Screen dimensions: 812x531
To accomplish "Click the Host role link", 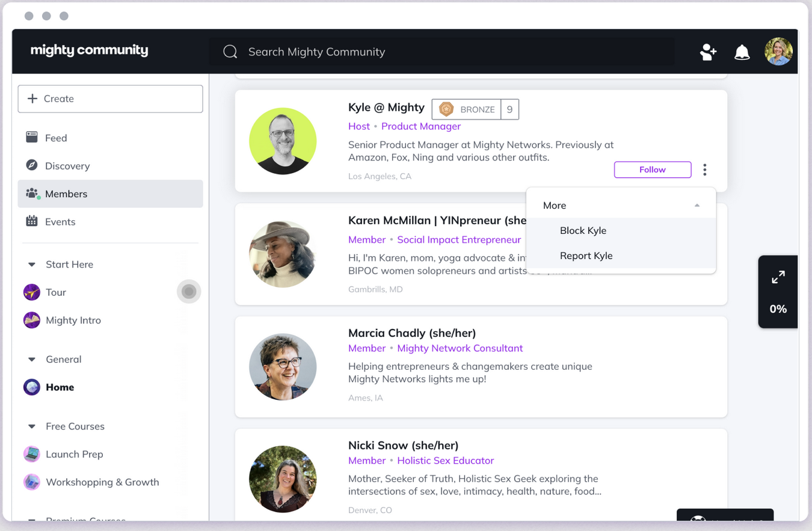I will pos(359,126).
